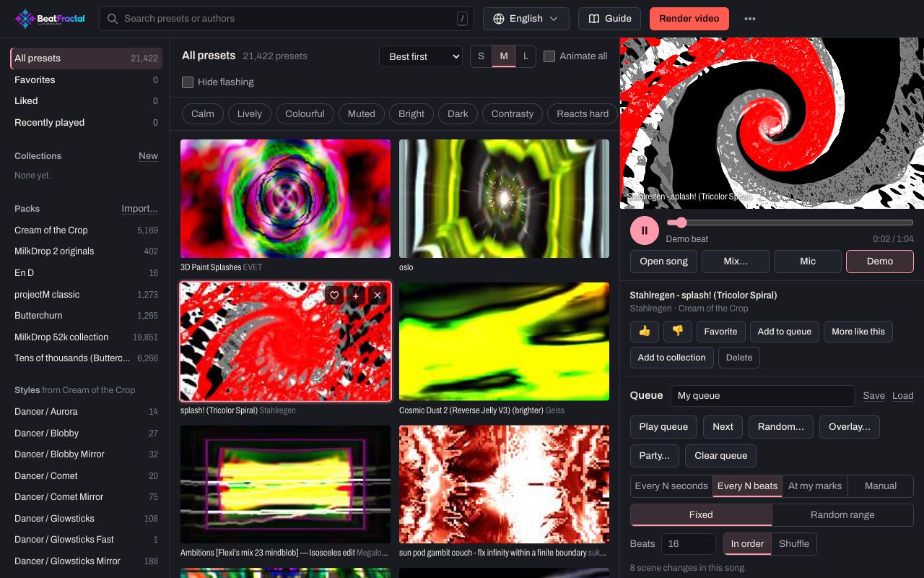Open the Cream of the Crop pack
924x578 pixels.
point(86,230)
